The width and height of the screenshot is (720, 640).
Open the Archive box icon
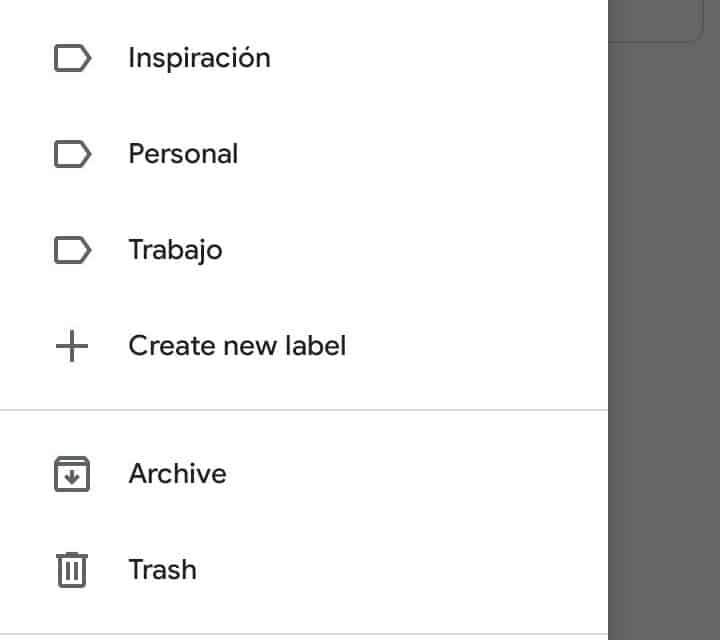pos(71,474)
